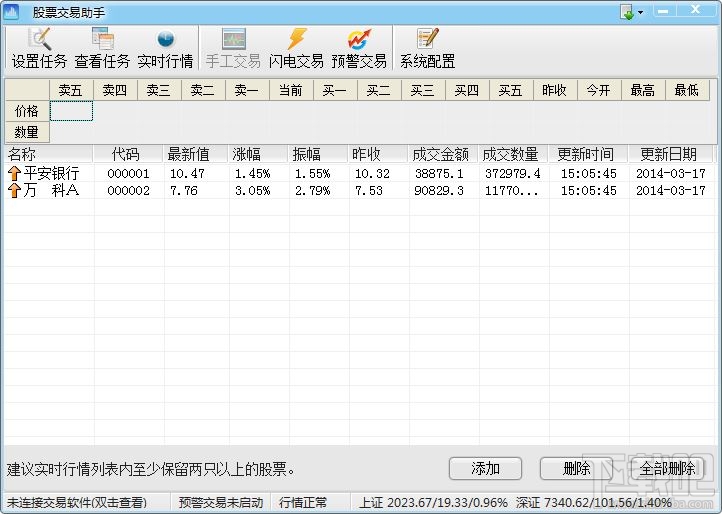Open the title bar download dropdown arrow
This screenshot has height=514, width=722.
coord(640,12)
